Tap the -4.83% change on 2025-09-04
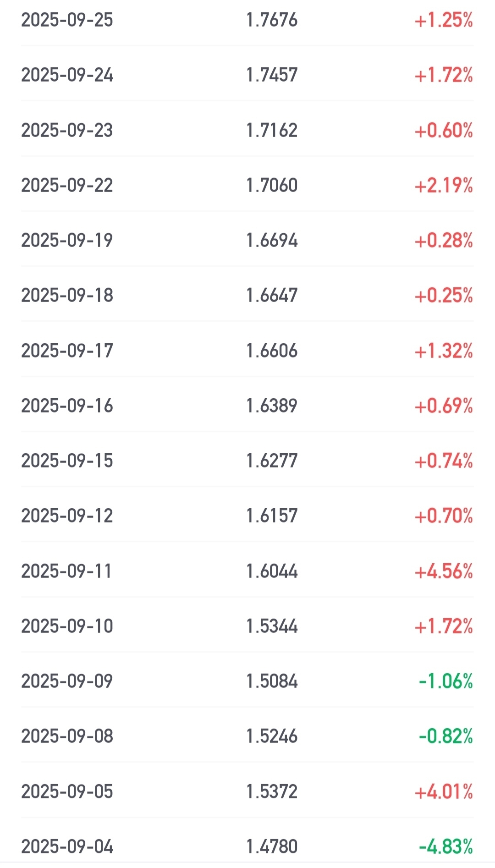Screen dimensions: 495x868 coord(445,847)
